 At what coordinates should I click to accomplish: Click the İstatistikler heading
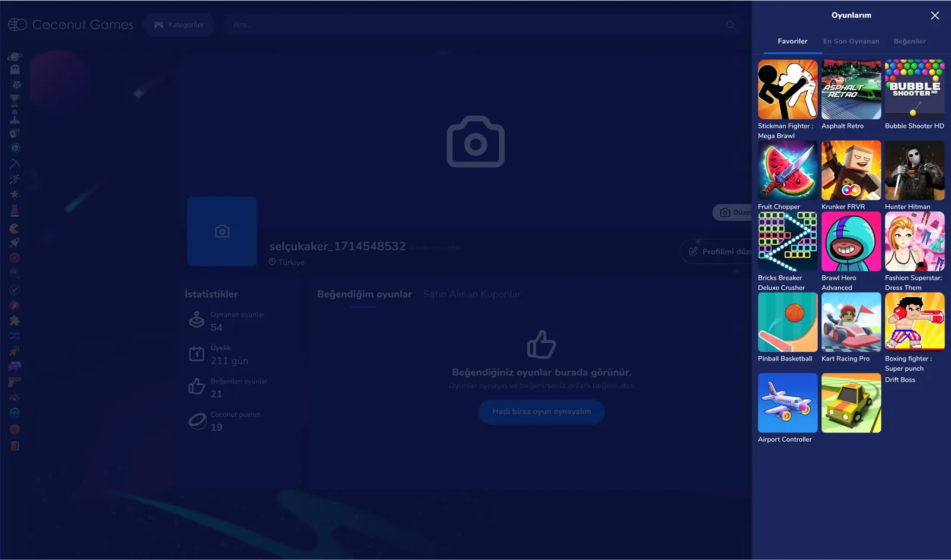211,295
